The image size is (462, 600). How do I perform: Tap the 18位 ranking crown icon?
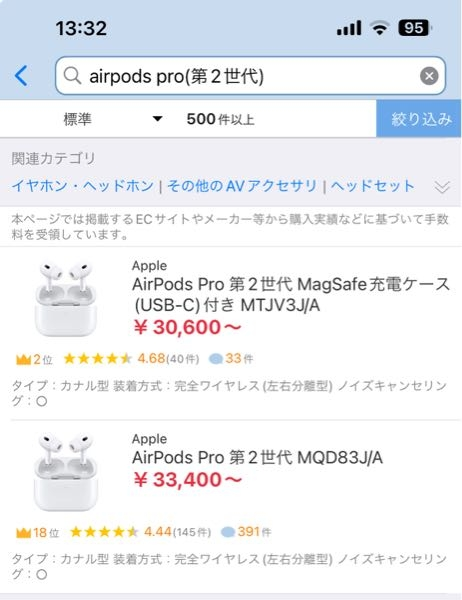point(23,533)
